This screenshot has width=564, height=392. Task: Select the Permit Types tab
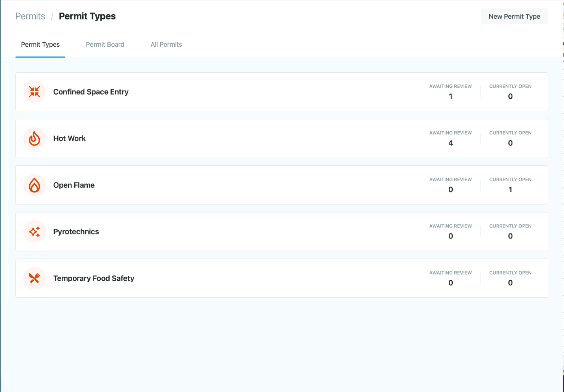click(x=40, y=45)
